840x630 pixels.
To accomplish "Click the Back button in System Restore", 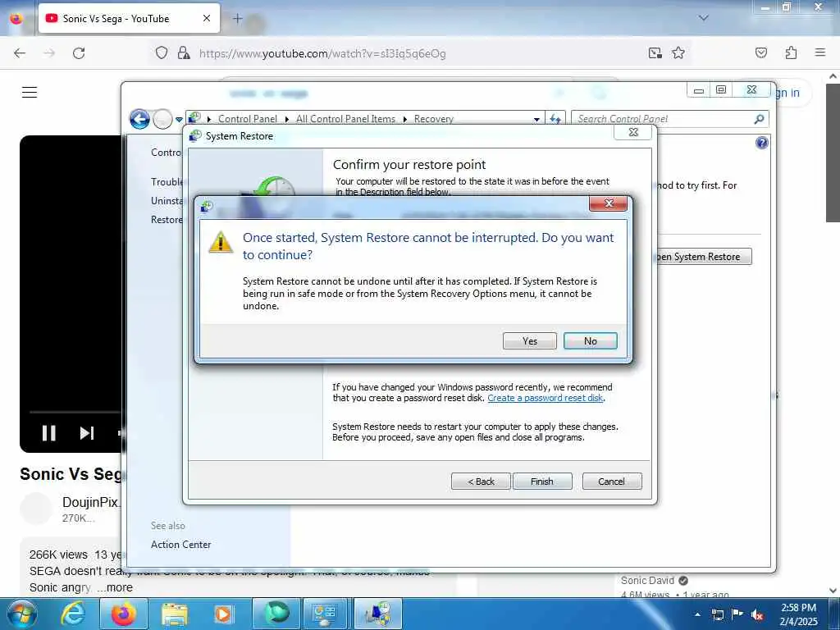I will (481, 481).
